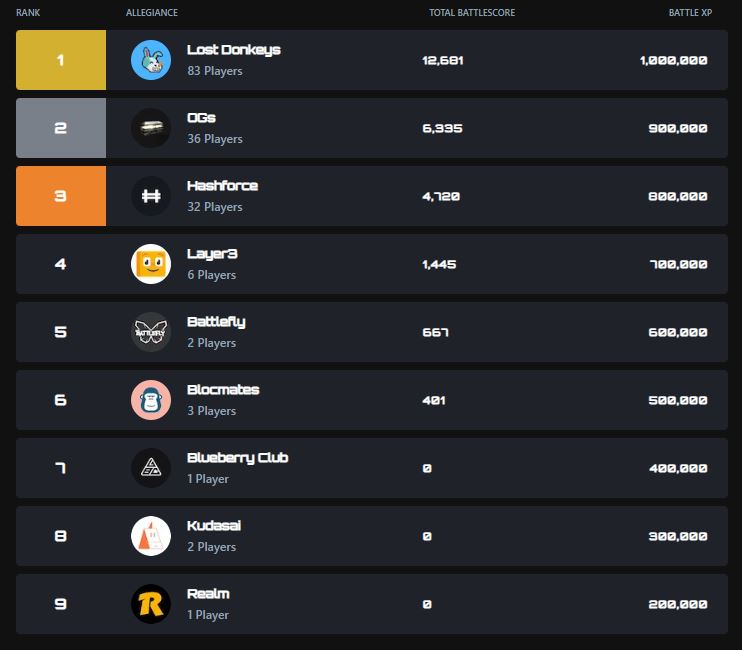The image size is (742, 650).
Task: Click battlescore value 12,681
Action: coord(442,61)
